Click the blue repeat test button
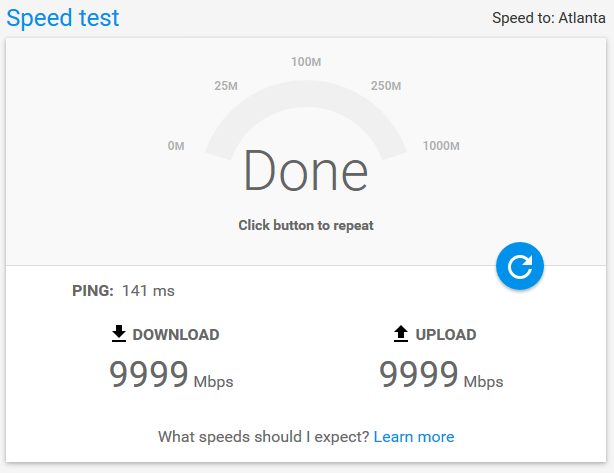 [520, 266]
